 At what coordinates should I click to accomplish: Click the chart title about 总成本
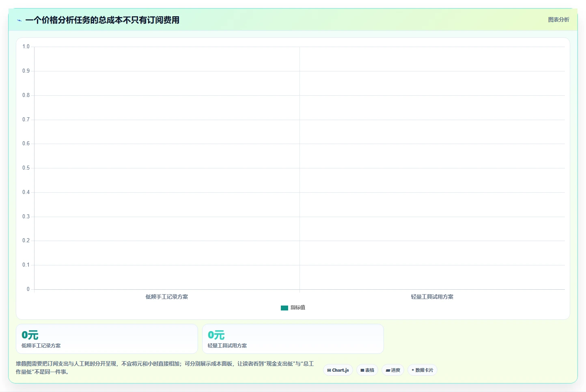pos(102,20)
